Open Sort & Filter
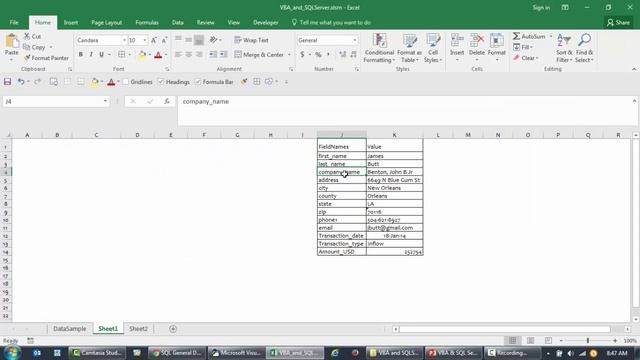Viewport: 640px width, 360px height. (x=564, y=48)
